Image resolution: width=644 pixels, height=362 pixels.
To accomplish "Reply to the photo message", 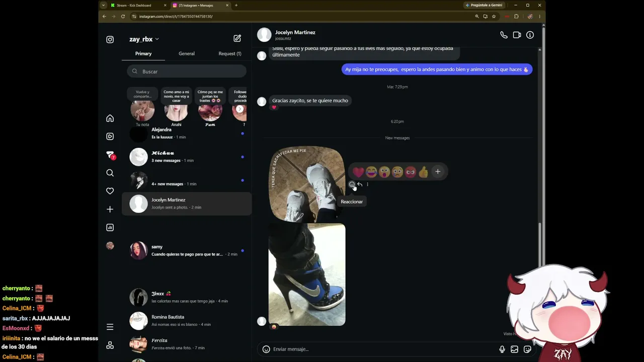I will [x=360, y=185].
